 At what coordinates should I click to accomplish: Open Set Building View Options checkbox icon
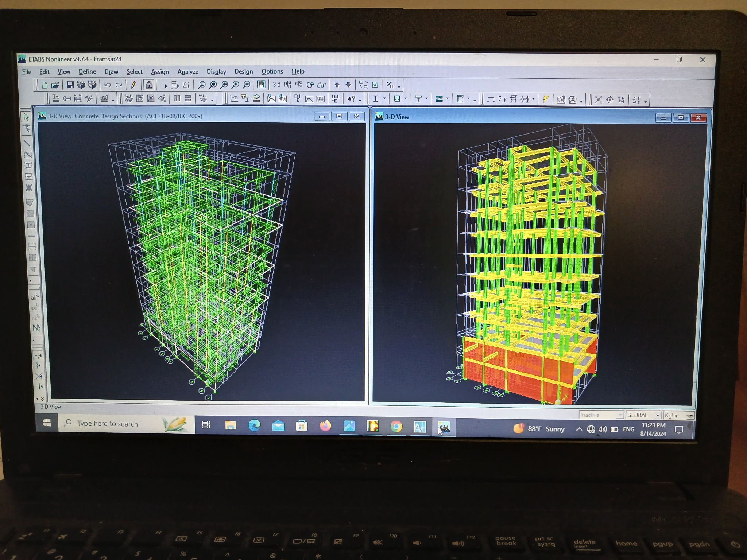pos(375,85)
